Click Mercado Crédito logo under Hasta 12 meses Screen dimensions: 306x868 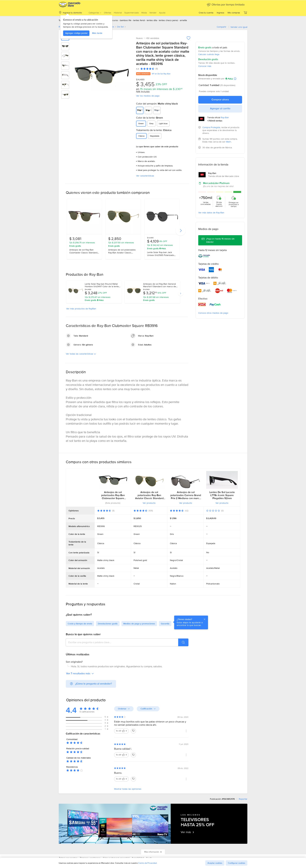[204, 256]
